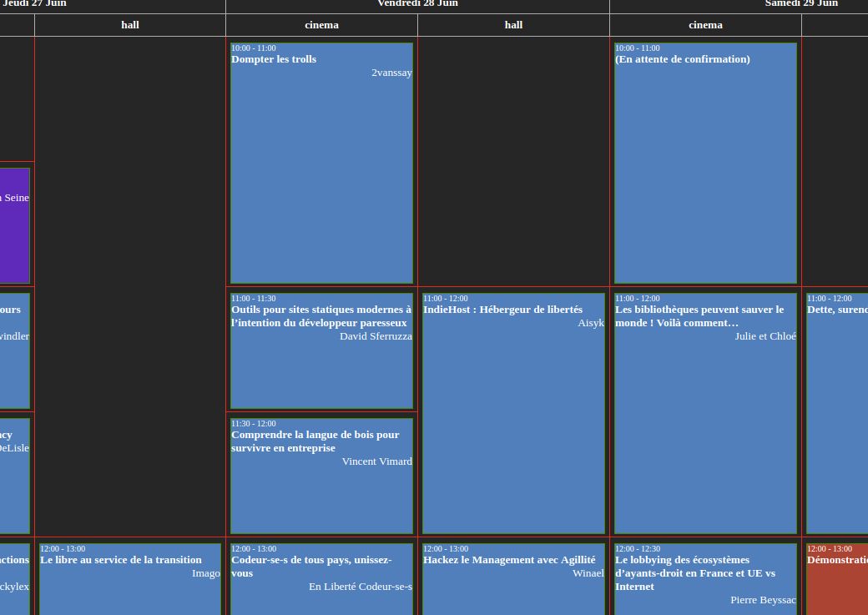Click speaker name 'David Sferruzza'

coord(376,336)
